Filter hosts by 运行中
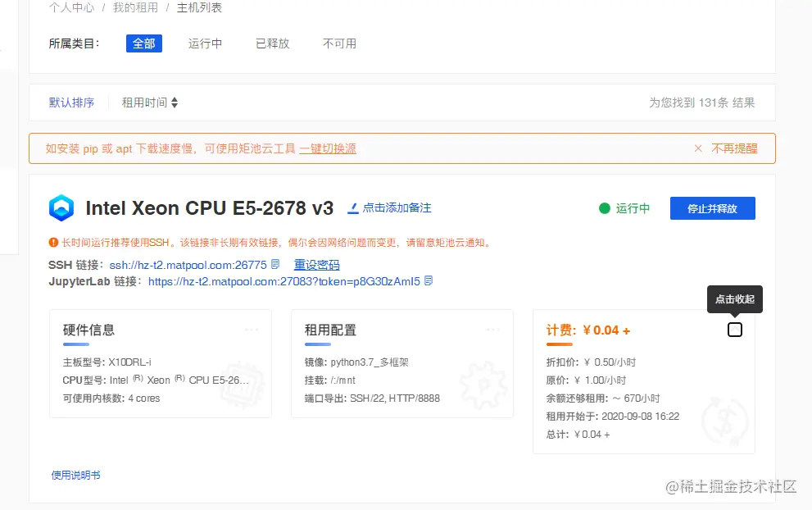 [205, 43]
